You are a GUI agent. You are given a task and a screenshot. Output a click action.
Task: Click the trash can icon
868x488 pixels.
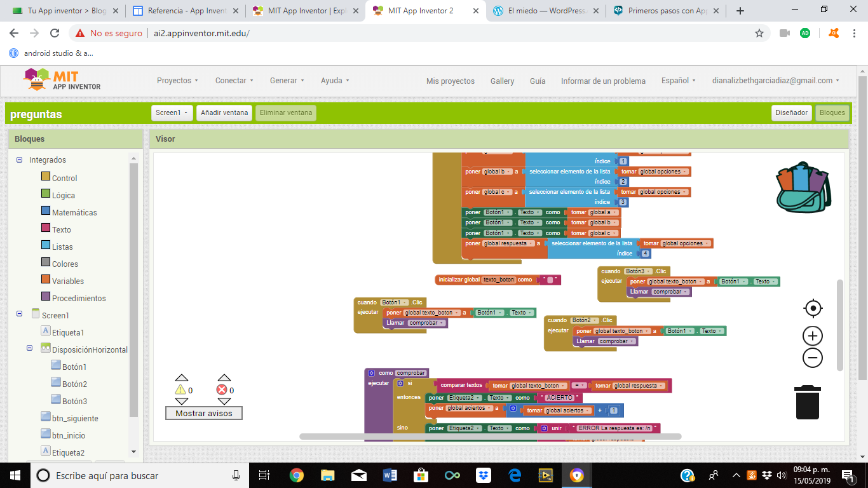click(x=808, y=402)
